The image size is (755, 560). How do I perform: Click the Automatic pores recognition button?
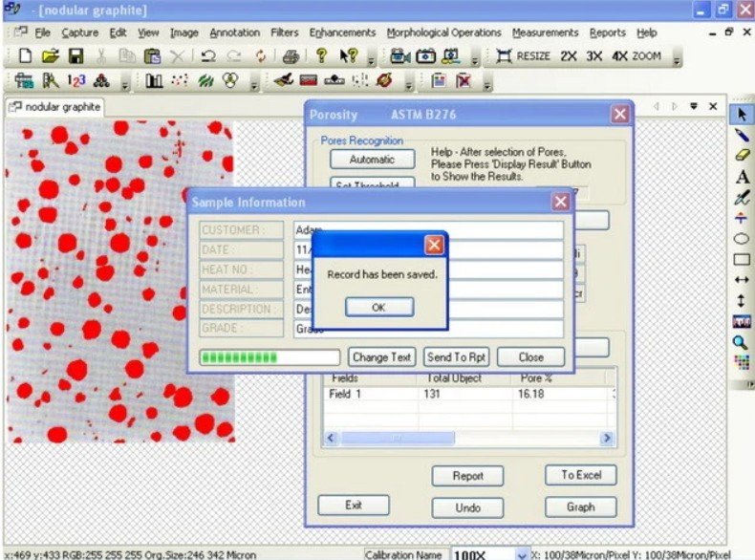coord(372,160)
